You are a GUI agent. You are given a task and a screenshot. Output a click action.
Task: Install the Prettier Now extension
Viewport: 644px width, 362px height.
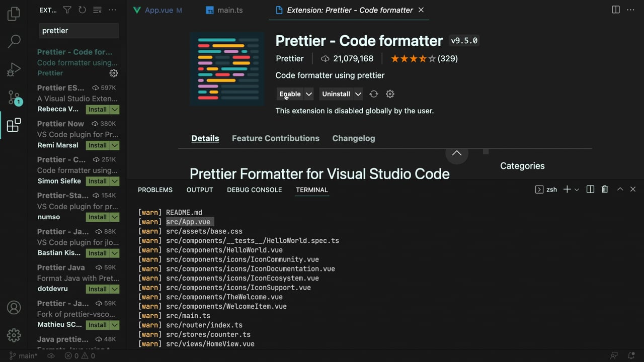tap(98, 145)
